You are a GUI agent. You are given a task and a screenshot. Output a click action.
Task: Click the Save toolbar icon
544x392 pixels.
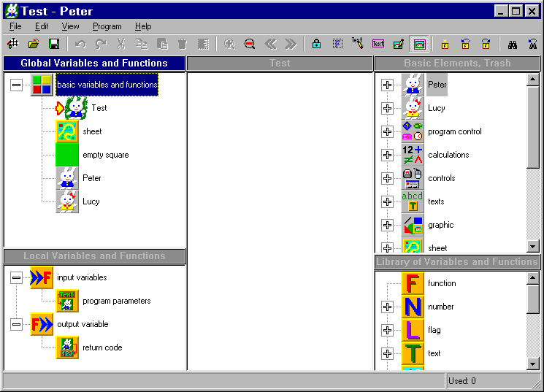(54, 45)
